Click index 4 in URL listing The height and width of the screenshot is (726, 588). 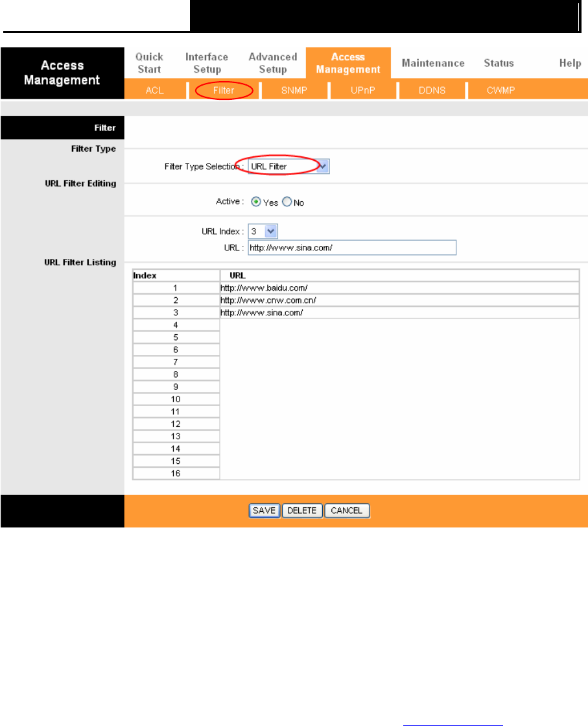[x=176, y=325]
